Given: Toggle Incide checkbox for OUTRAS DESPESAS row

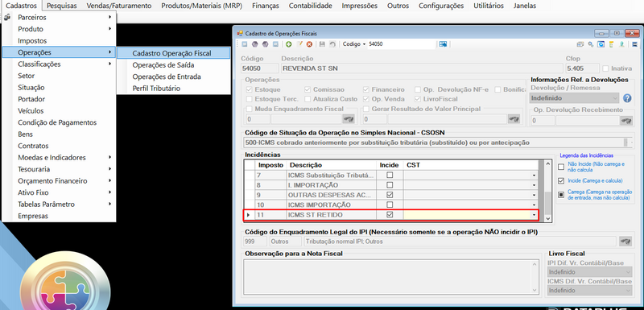Looking at the screenshot, I should [390, 195].
